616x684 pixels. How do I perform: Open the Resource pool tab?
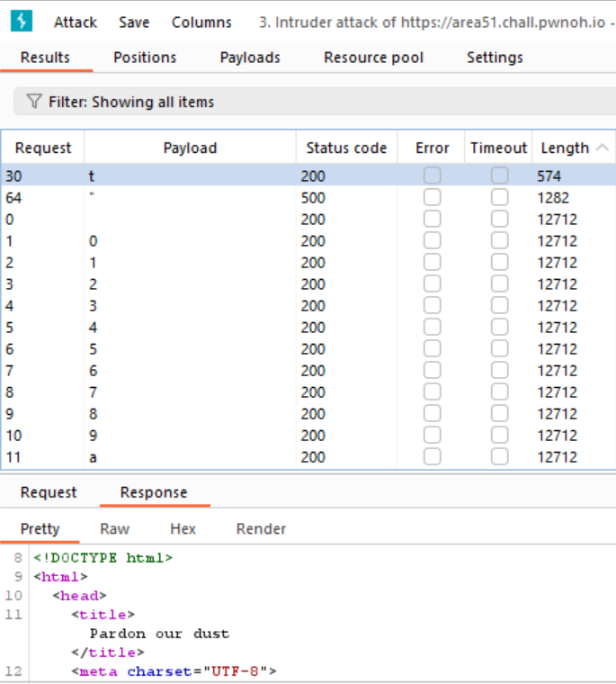373,58
